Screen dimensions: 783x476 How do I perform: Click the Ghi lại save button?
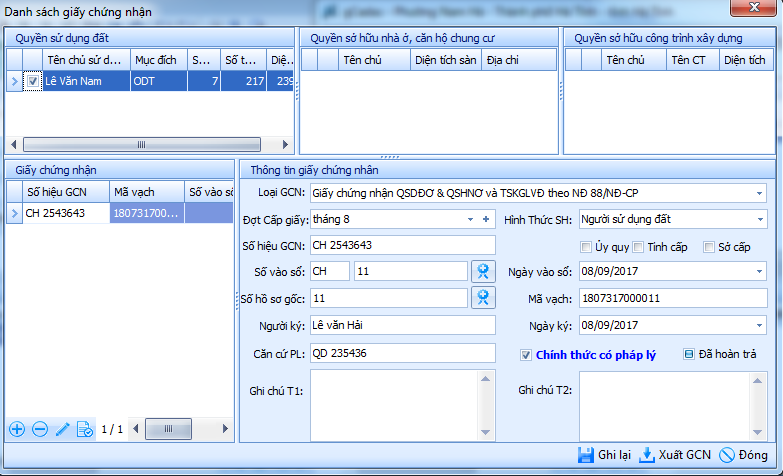pos(604,456)
